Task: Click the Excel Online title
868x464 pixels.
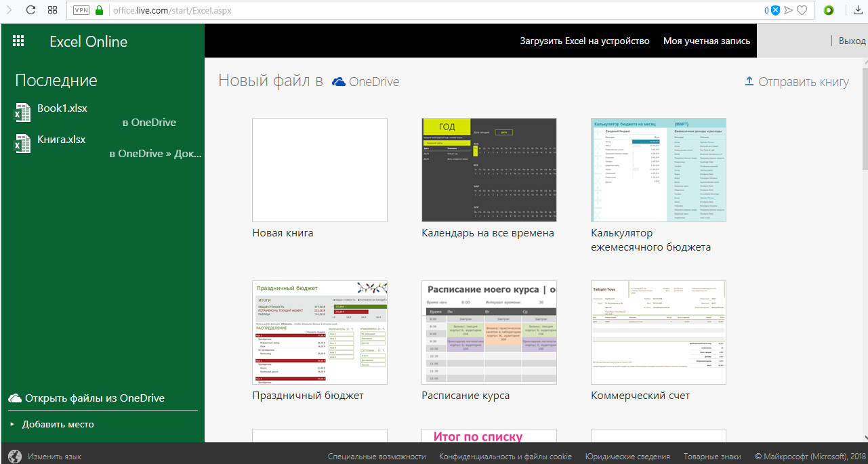Action: tap(89, 41)
